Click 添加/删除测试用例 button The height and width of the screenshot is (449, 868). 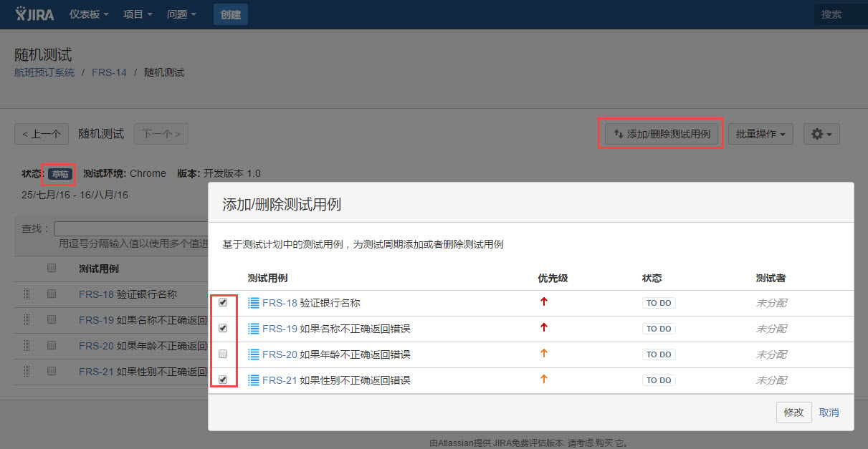click(x=662, y=134)
